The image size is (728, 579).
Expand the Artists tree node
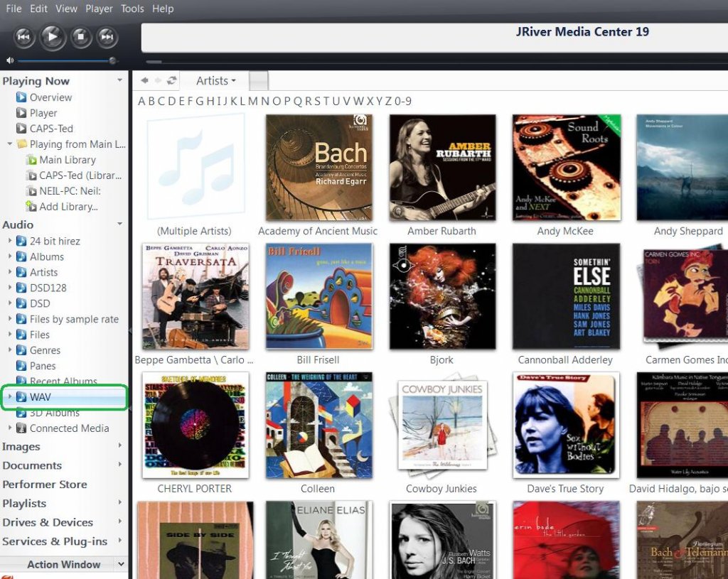(10, 272)
